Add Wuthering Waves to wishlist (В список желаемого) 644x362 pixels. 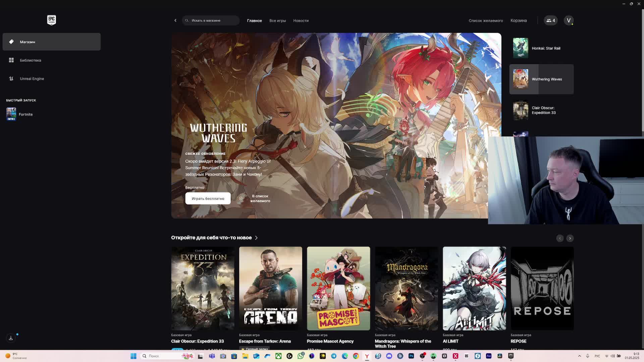pos(260,198)
